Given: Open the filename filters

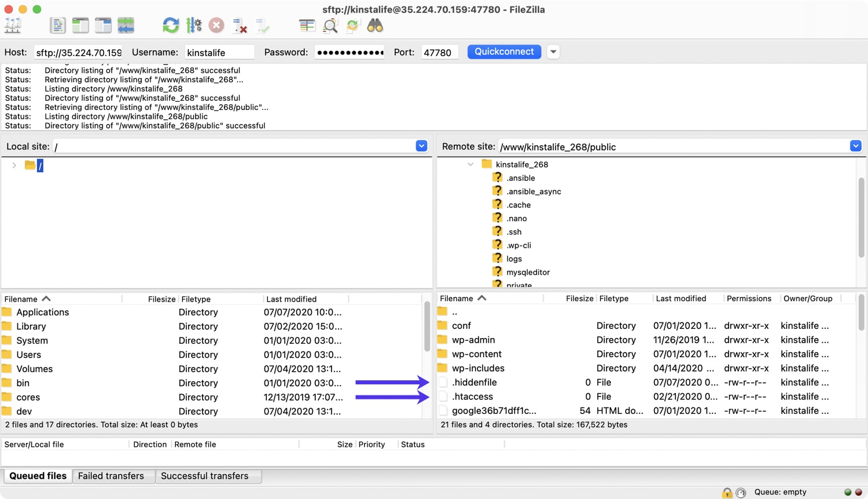Looking at the screenshot, I should click(x=330, y=25).
